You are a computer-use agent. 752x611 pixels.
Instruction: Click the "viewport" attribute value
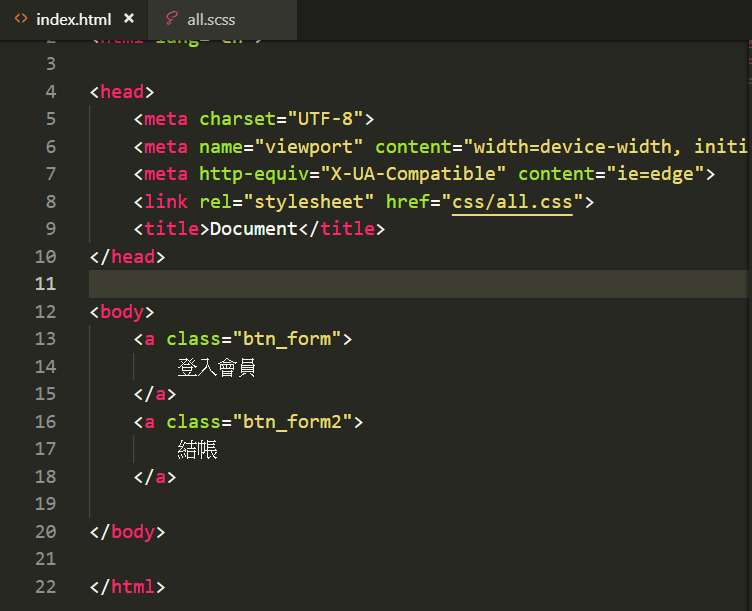[309, 147]
